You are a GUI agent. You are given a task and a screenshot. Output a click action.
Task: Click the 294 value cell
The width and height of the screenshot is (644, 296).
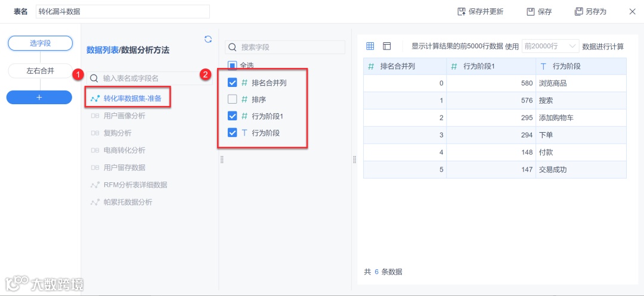[491, 135]
